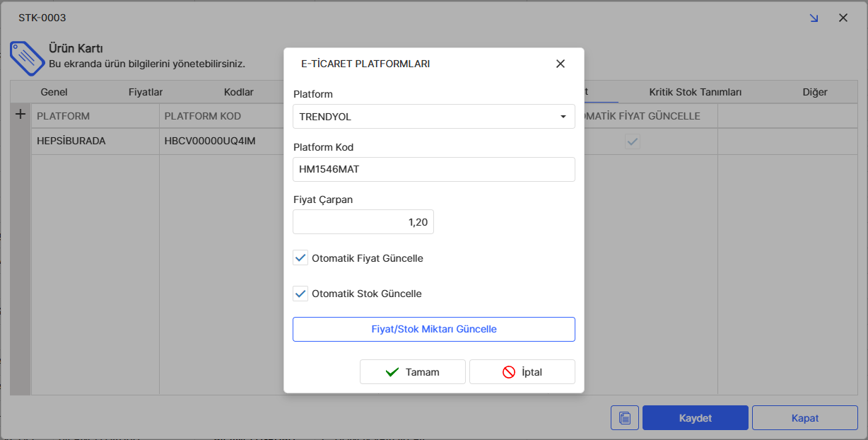Open the Diğer tab

pyautogui.click(x=814, y=92)
